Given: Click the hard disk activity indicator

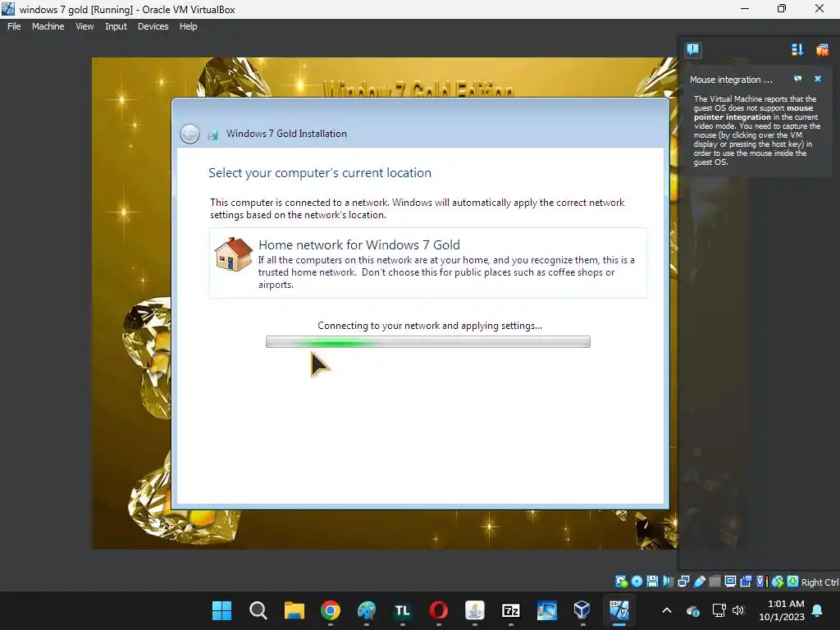Looking at the screenshot, I should pos(622,582).
